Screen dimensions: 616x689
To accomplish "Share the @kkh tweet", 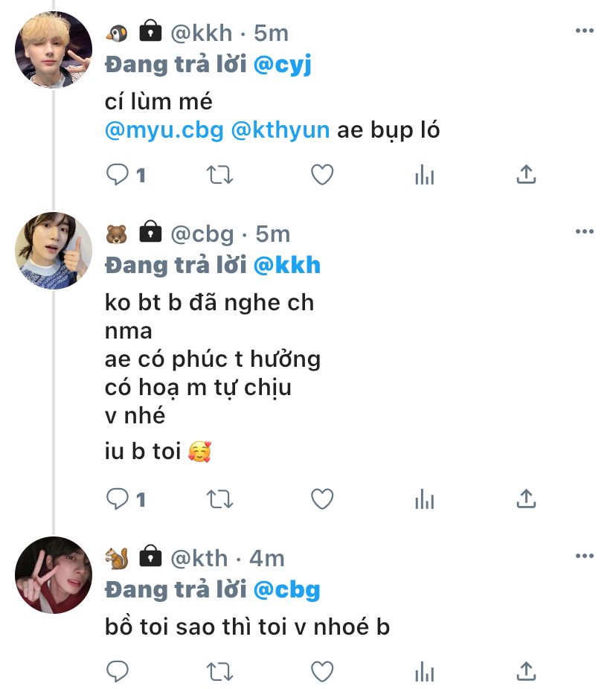I will [526, 175].
